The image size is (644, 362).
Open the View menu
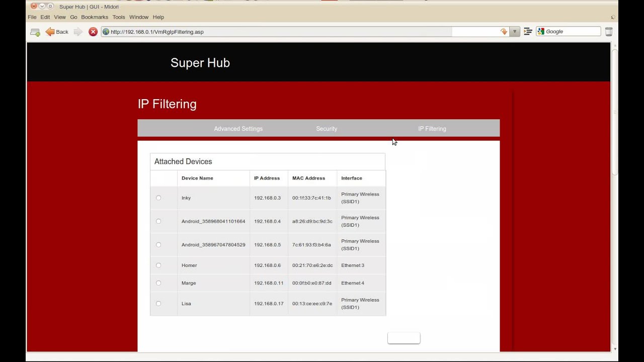[60, 17]
